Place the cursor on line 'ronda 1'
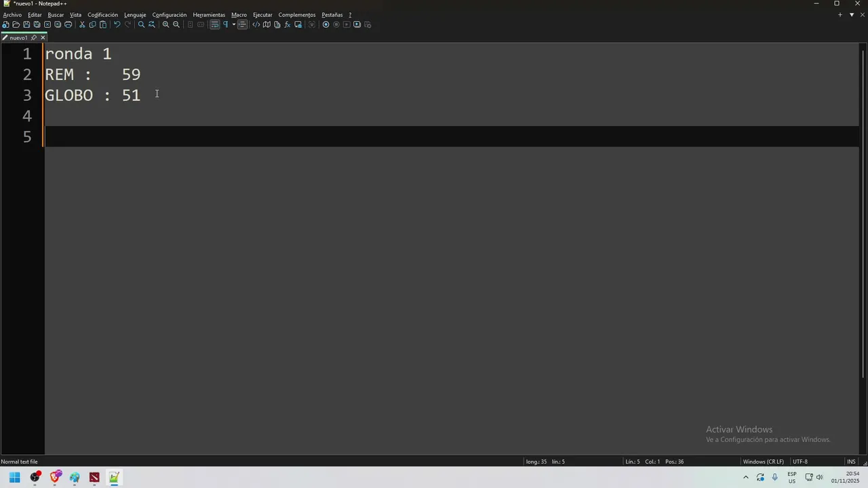868x488 pixels. point(78,54)
